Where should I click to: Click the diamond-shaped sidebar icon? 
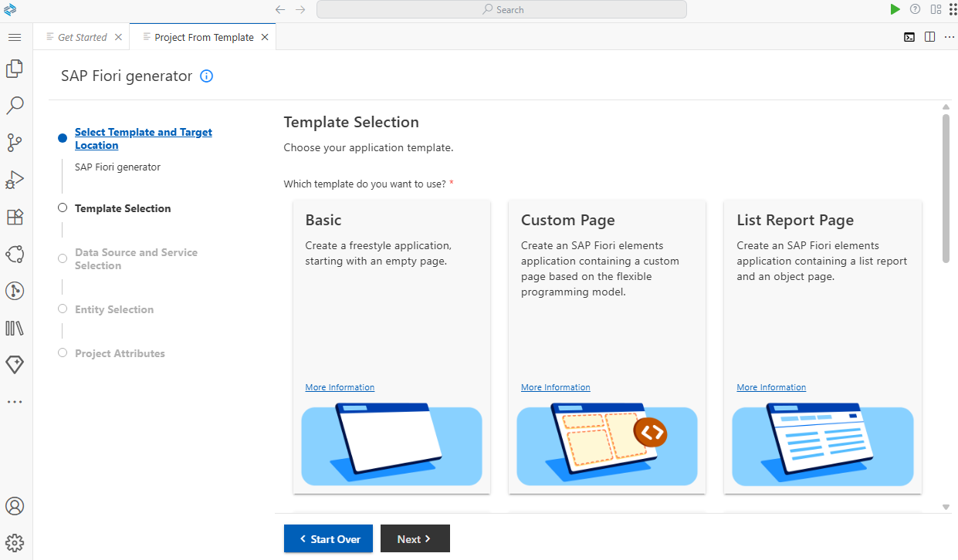15,365
